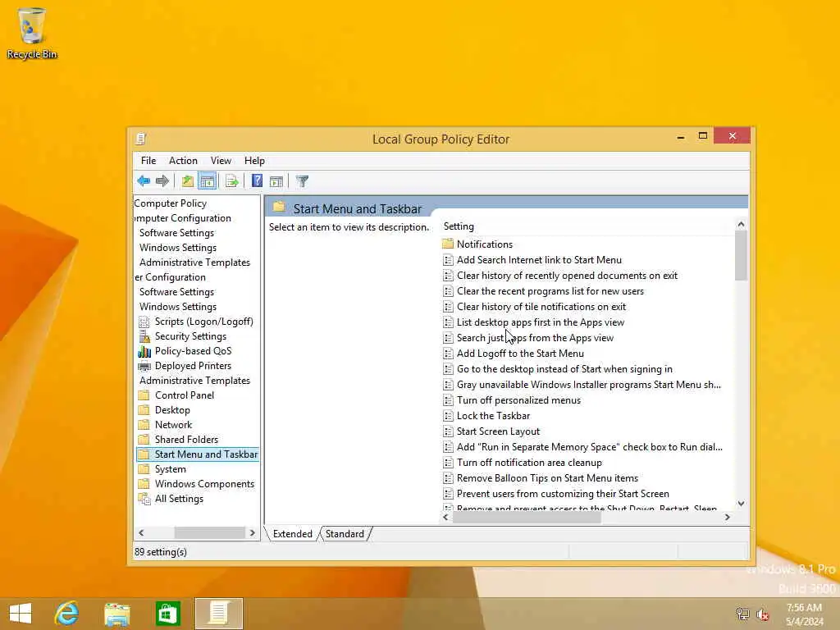840x630 pixels.
Task: Click the Deployed Printers icon
Action: (144, 366)
